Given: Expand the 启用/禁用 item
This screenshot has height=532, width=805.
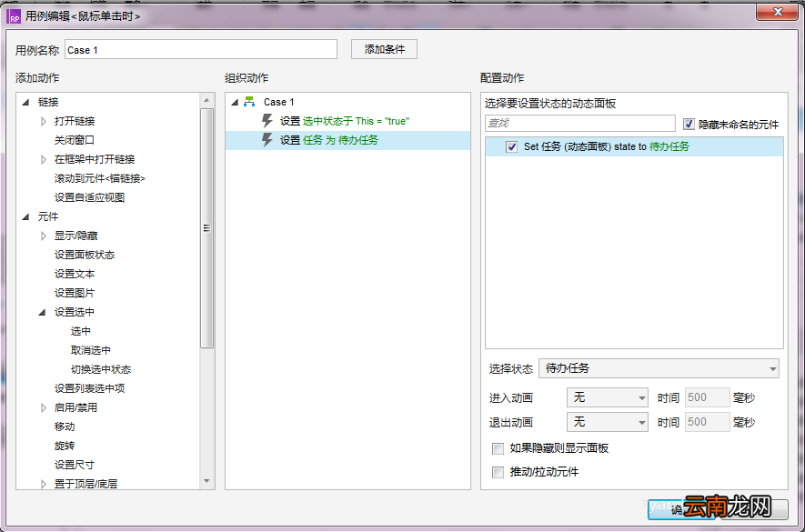Looking at the screenshot, I should click(x=44, y=407).
